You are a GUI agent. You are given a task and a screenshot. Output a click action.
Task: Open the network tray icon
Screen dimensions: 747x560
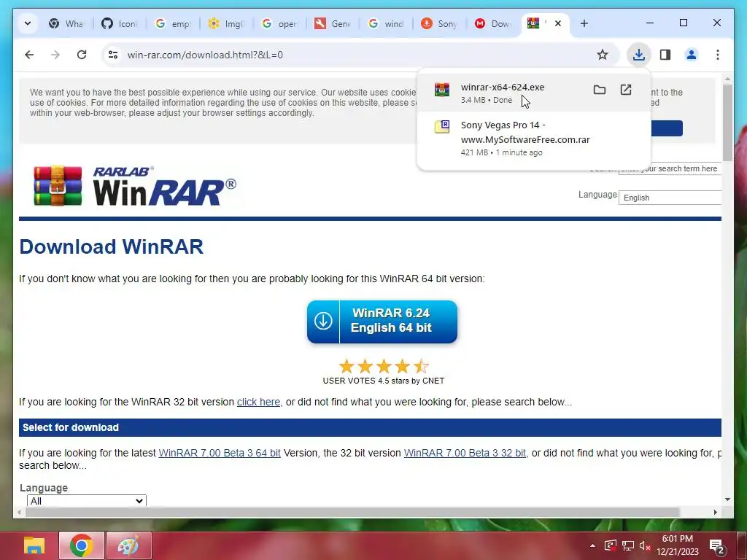tap(628, 545)
